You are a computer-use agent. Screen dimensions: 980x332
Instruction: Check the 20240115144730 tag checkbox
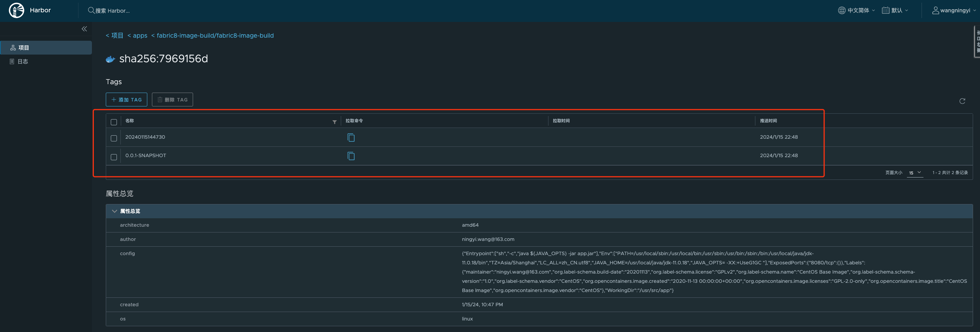[x=114, y=138]
